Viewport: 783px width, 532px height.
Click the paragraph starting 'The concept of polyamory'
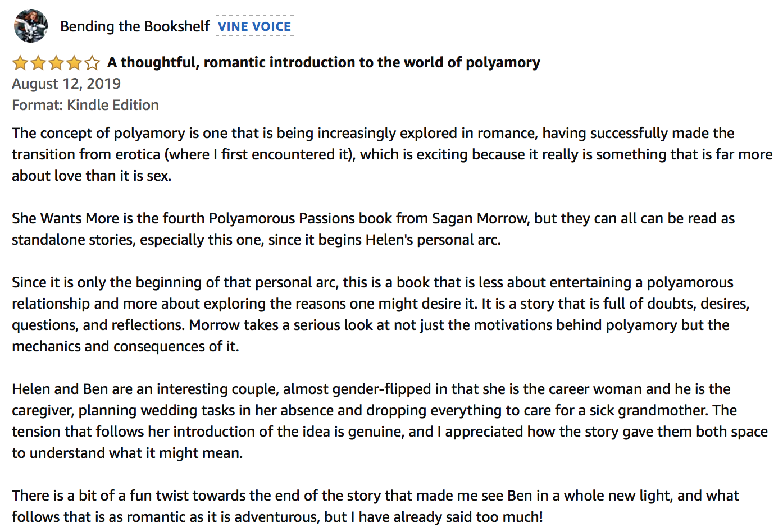point(392,154)
